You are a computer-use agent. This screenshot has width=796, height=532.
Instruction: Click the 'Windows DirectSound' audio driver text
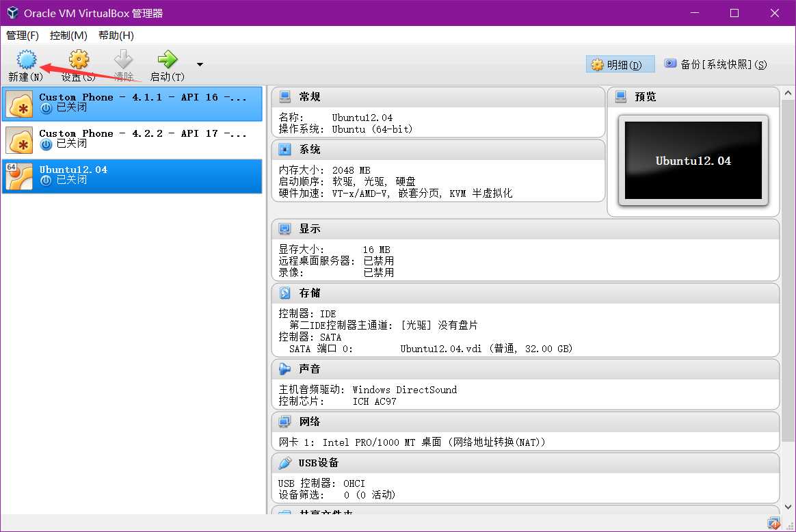(405, 390)
